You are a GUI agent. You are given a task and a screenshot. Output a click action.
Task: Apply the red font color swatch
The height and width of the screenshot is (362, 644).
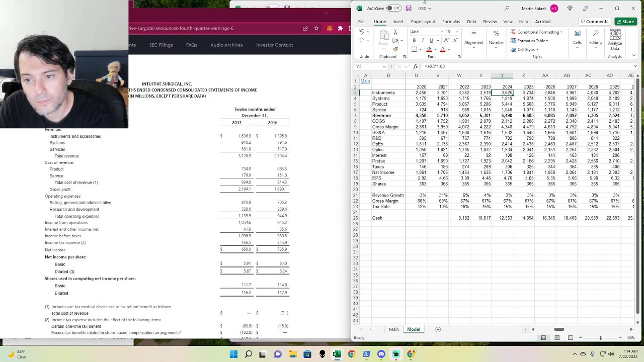[443, 49]
